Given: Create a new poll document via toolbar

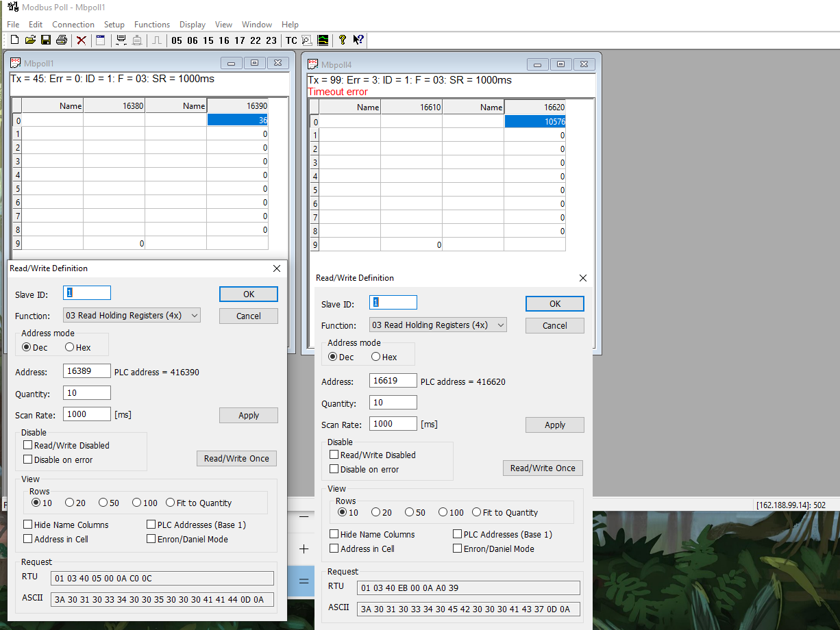Looking at the screenshot, I should 14,40.
